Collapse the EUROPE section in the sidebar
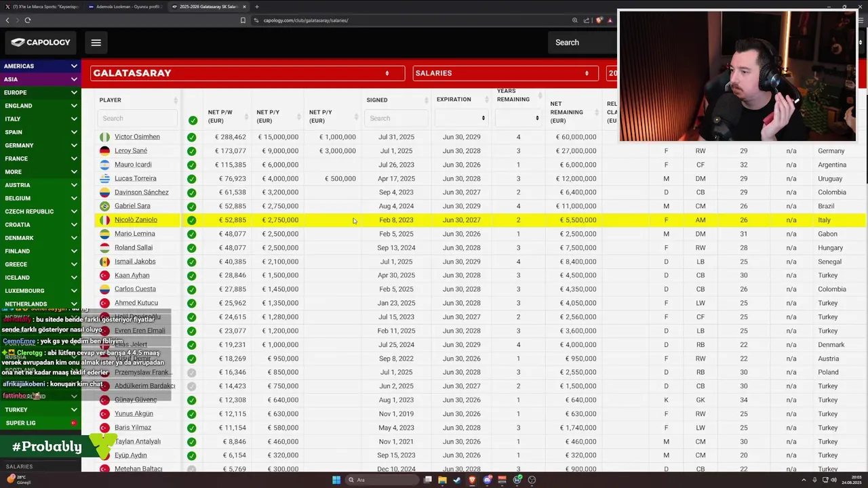 pos(40,93)
